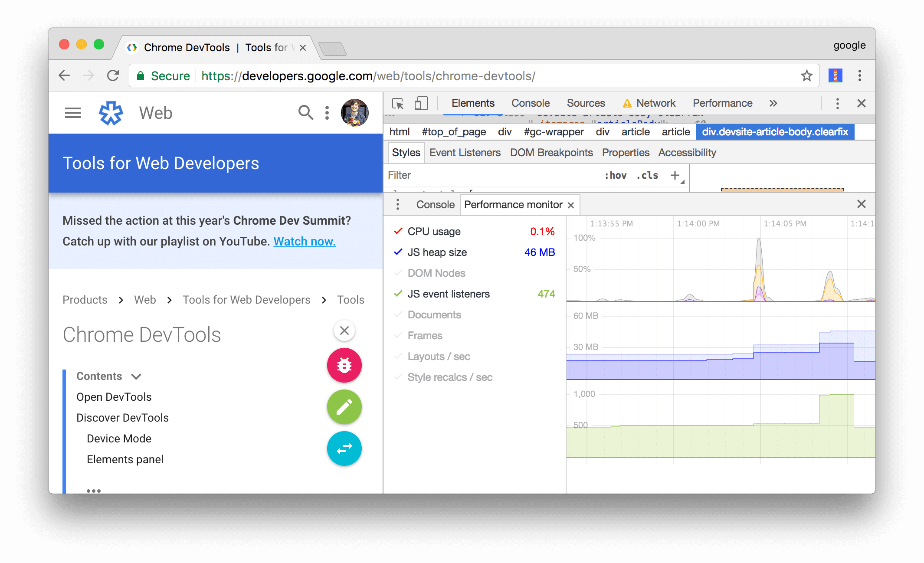Click the inspect element cursor icon
The width and height of the screenshot is (924, 563).
pyautogui.click(x=397, y=104)
